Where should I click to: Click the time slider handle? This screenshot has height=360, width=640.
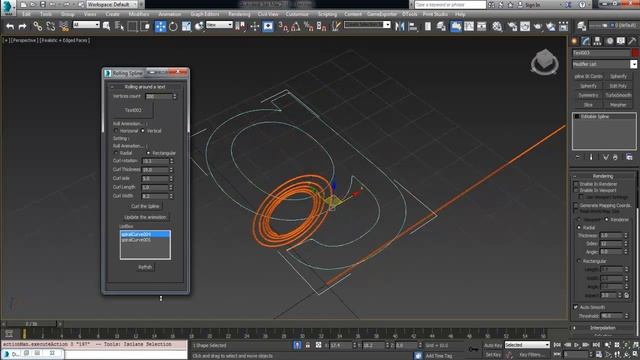[31, 324]
